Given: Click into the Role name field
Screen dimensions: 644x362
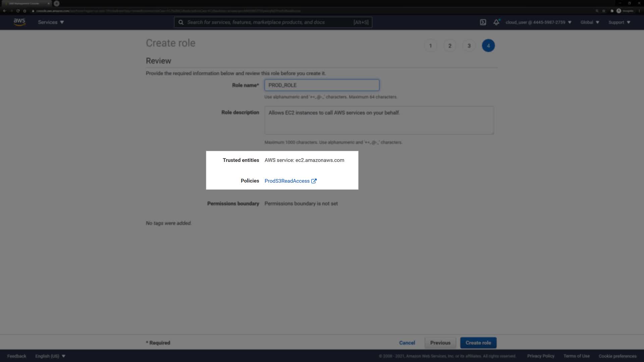Looking at the screenshot, I should [322, 85].
